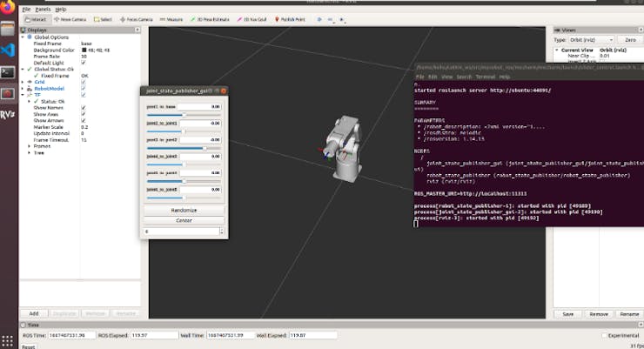Disable the RobotModel display checkbox
Viewport: 644px width, 349px height.
[x=83, y=90]
